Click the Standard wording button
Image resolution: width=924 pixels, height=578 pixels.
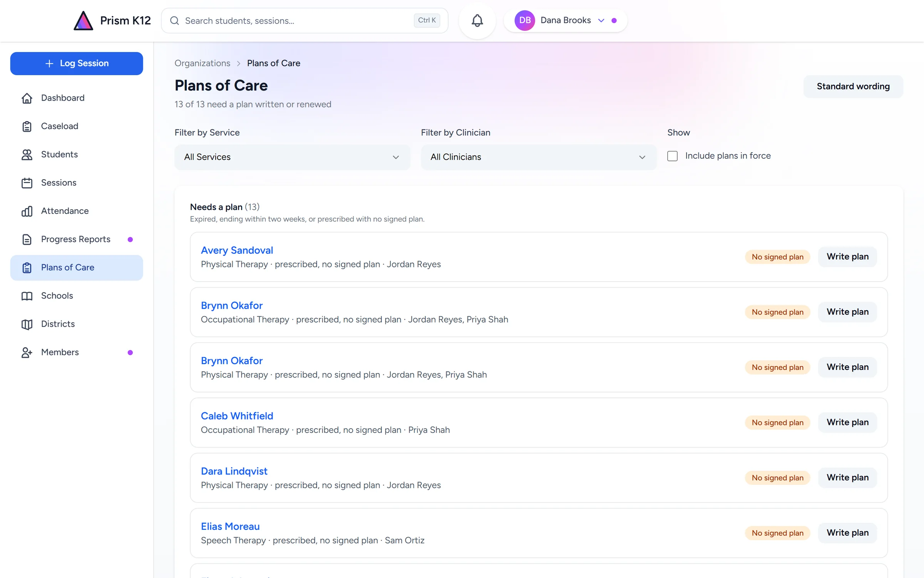pyautogui.click(x=853, y=86)
